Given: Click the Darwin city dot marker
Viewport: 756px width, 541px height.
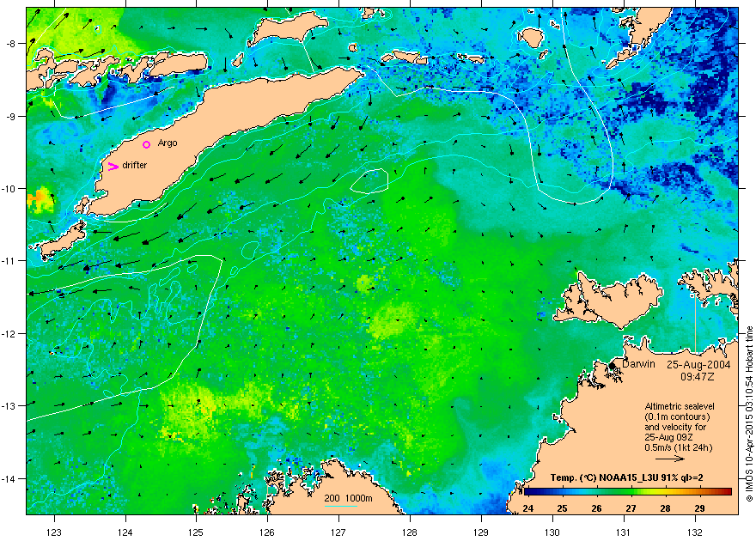Looking at the screenshot, I should click(613, 366).
